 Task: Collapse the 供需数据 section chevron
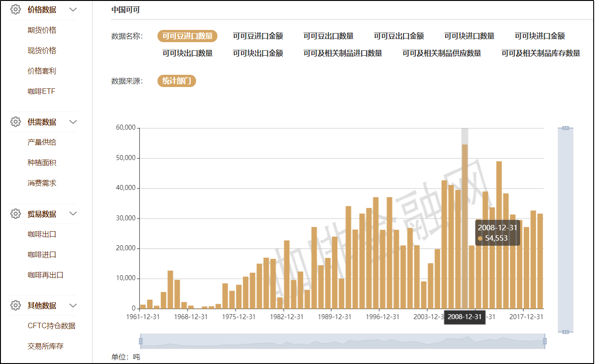[x=73, y=122]
